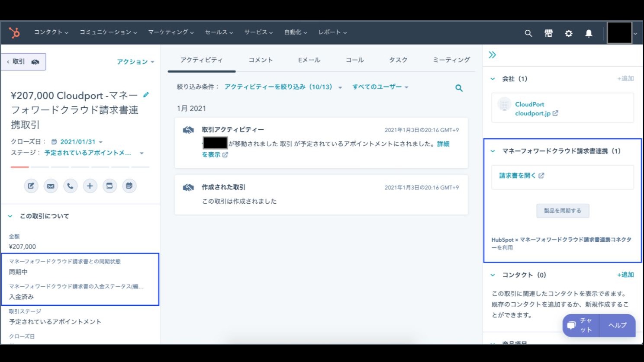
Task: Open the notifications bell
Action: [x=589, y=33]
